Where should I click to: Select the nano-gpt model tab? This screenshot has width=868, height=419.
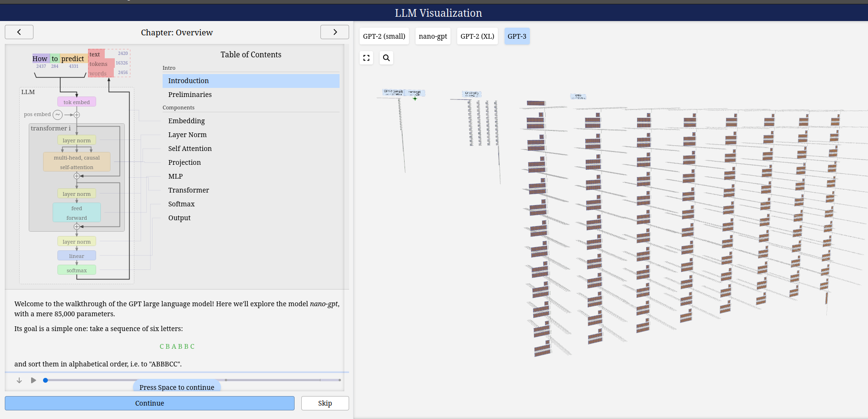tap(433, 36)
